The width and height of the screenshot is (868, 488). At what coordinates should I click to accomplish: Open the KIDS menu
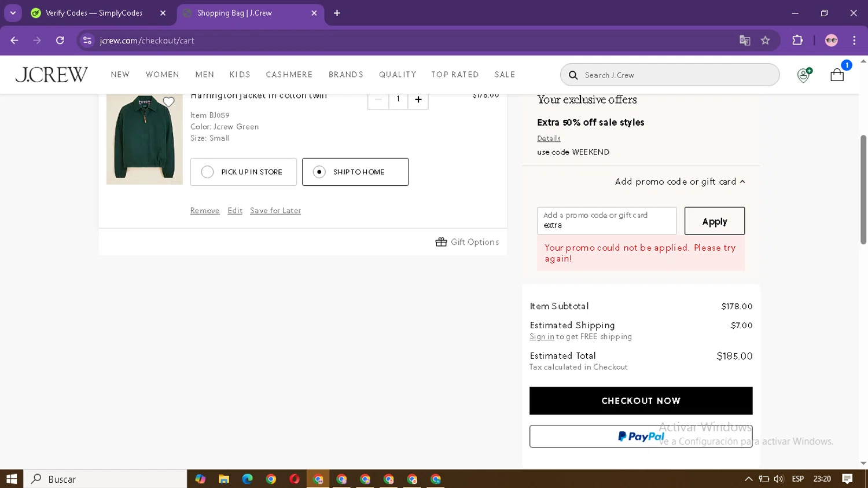pos(240,75)
